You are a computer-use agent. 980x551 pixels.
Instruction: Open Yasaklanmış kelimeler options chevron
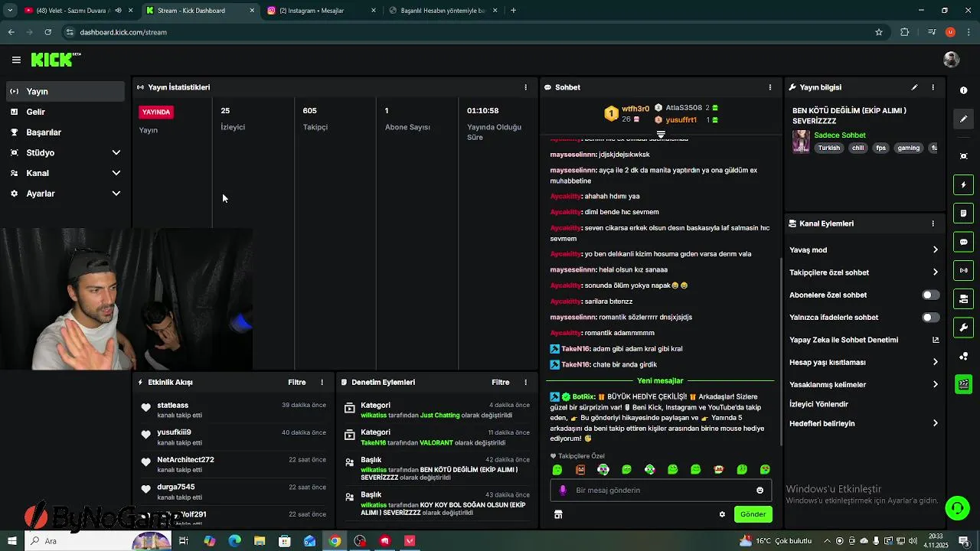coord(935,384)
